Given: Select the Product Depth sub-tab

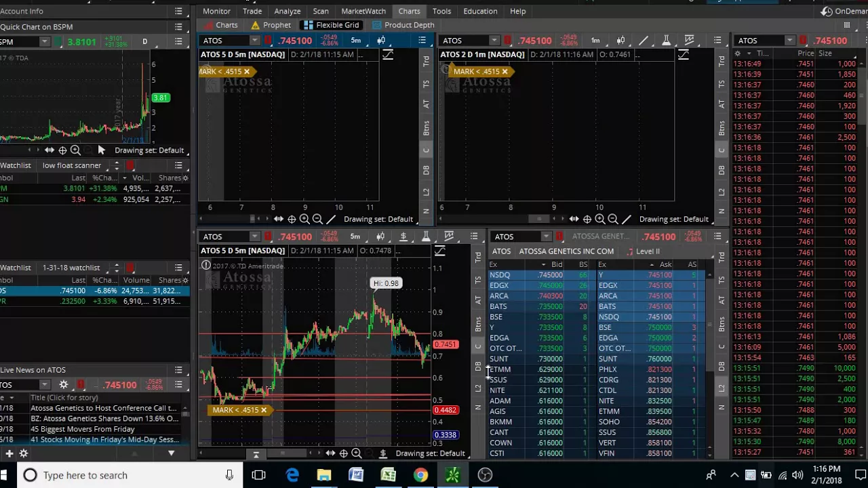Looking at the screenshot, I should (x=403, y=25).
